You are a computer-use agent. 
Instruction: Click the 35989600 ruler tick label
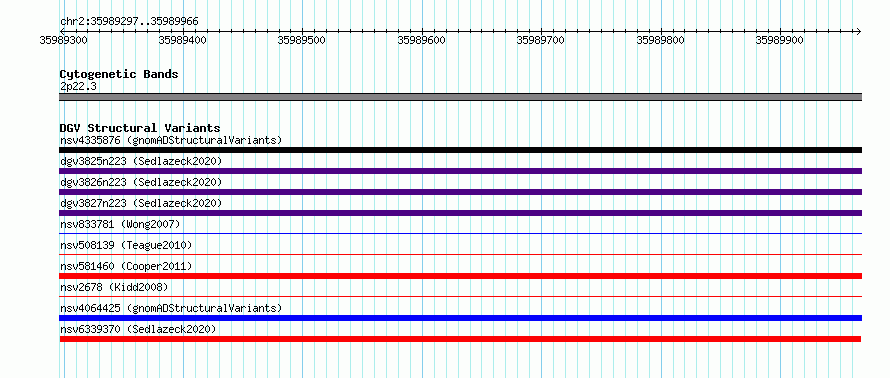[x=422, y=40]
